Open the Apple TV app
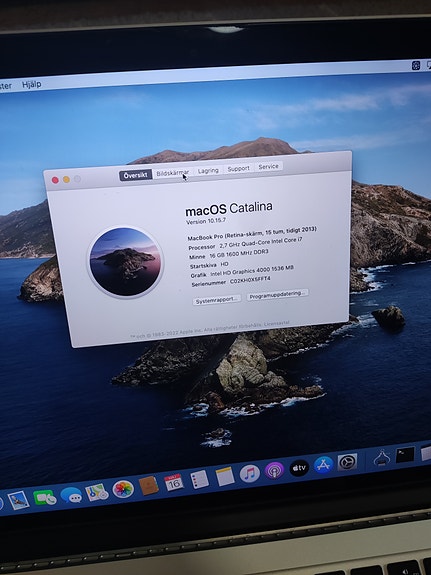 (x=299, y=468)
